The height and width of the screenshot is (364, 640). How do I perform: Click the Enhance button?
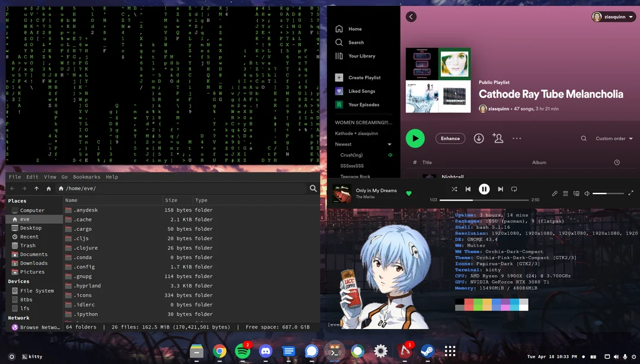pos(450,138)
